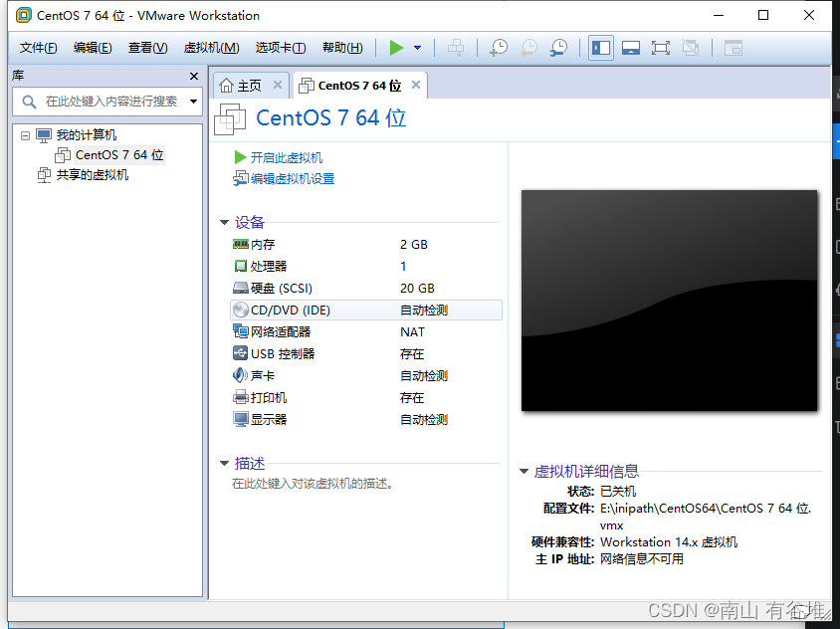The image size is (840, 629).
Task: Click the library search input field
Action: coord(110,102)
